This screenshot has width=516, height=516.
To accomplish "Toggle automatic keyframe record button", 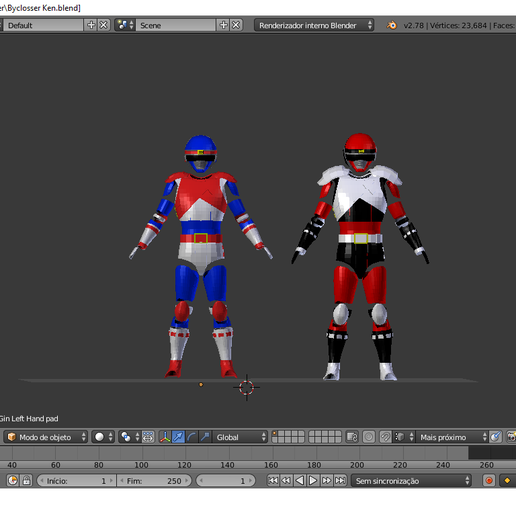I will point(489,480).
